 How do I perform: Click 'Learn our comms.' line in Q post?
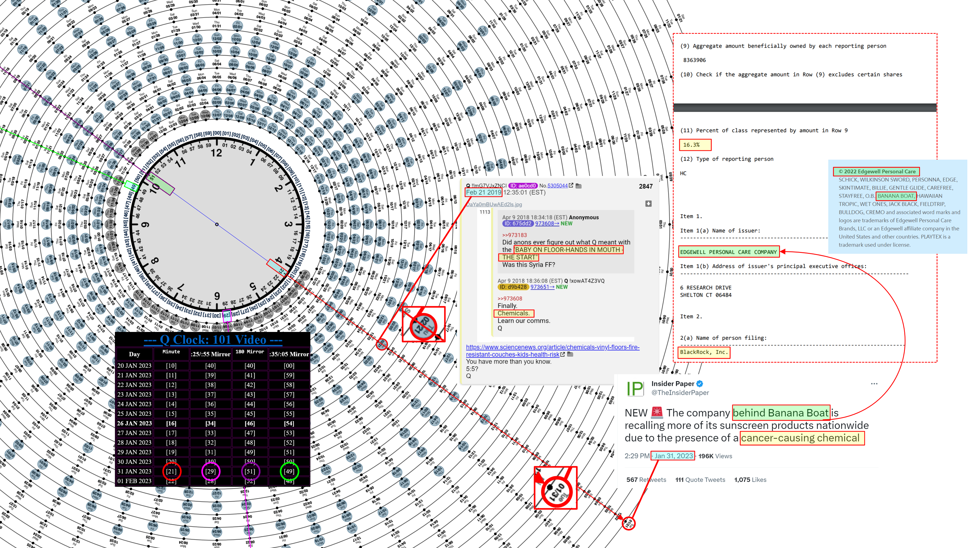[524, 321]
